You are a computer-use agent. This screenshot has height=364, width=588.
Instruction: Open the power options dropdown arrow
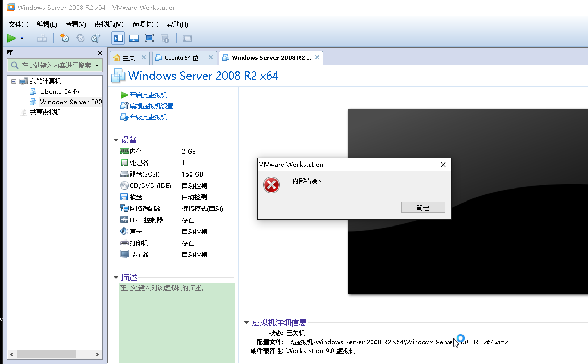tap(22, 38)
